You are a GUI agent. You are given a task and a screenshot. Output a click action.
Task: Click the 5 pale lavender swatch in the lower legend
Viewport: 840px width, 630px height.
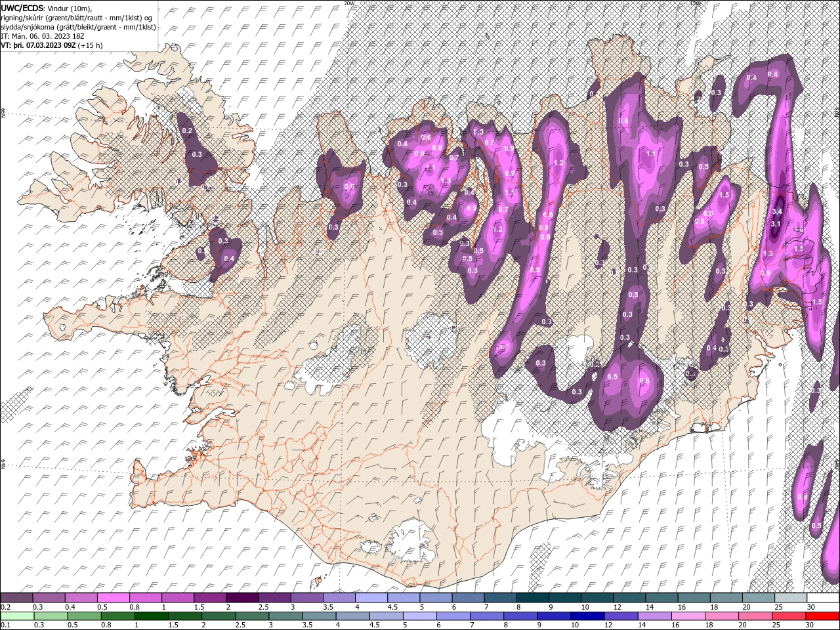pos(420,616)
